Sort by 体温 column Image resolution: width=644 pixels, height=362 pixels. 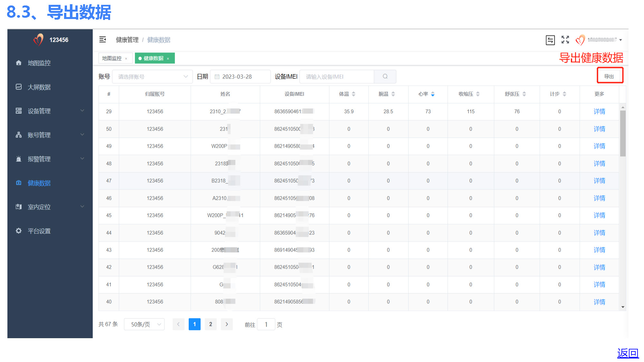pyautogui.click(x=354, y=94)
